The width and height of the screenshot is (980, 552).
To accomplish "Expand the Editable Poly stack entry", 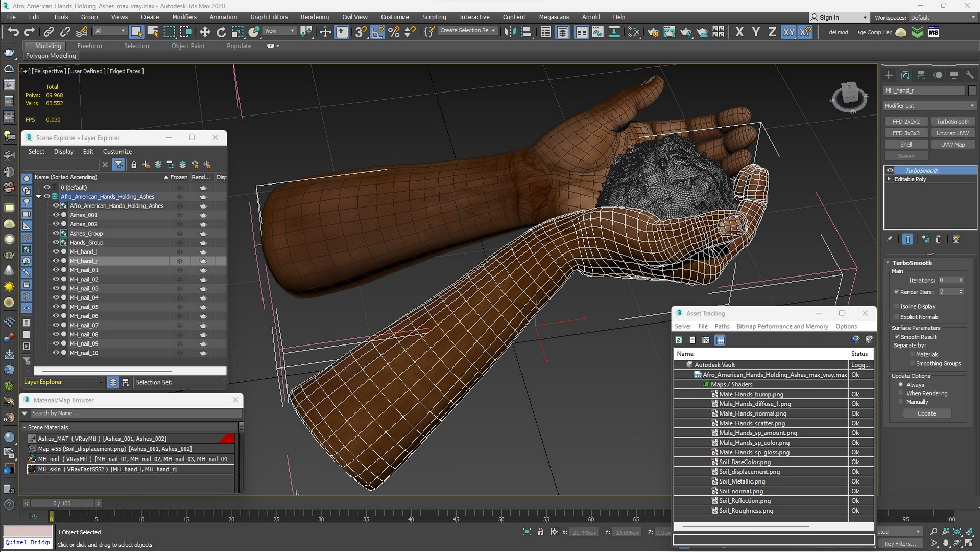I will (889, 179).
